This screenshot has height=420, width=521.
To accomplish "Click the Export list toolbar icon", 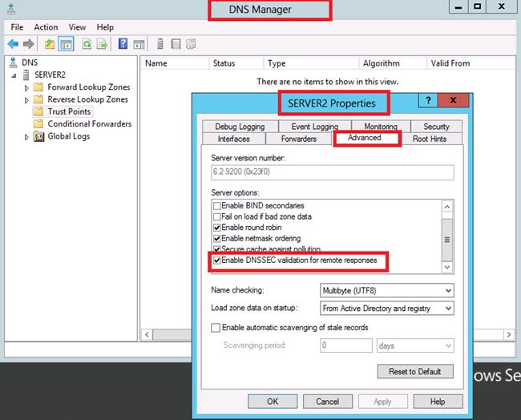I will coord(102,44).
